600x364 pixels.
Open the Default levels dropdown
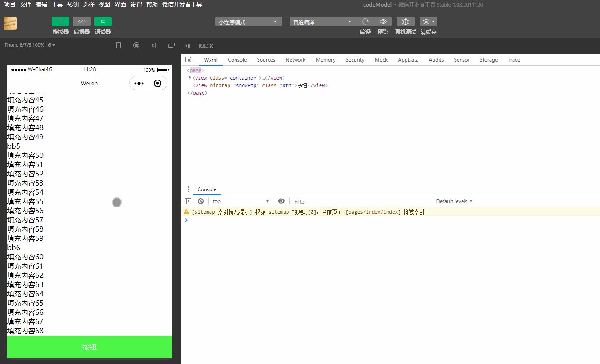(x=455, y=201)
